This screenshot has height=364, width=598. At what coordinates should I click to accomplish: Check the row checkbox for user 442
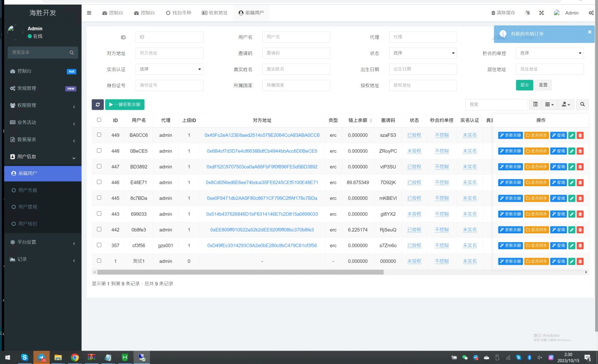point(99,229)
